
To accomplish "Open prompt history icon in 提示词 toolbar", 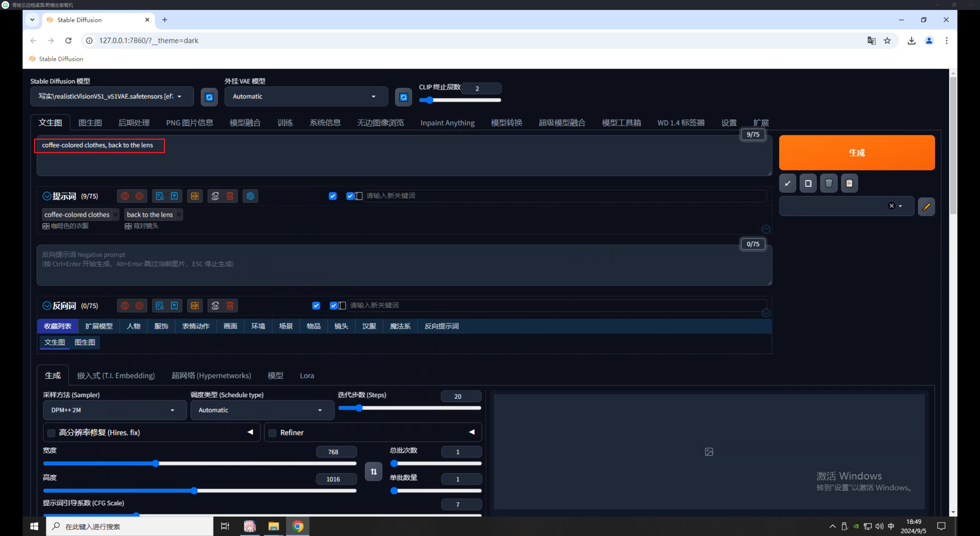I will [160, 196].
